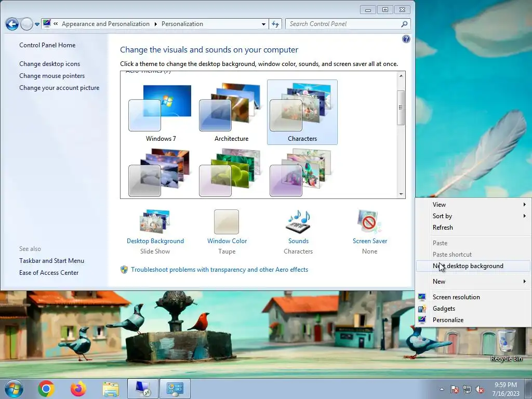
Task: Go back with the blue Back arrow
Action: click(12, 24)
